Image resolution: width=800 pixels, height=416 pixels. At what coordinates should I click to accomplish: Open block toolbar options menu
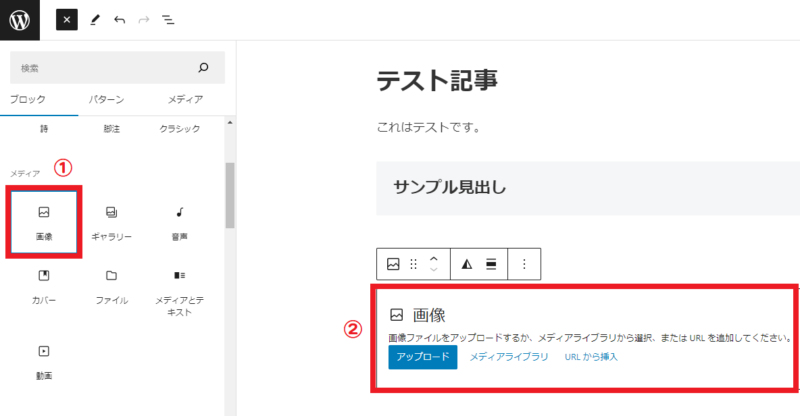point(525,264)
